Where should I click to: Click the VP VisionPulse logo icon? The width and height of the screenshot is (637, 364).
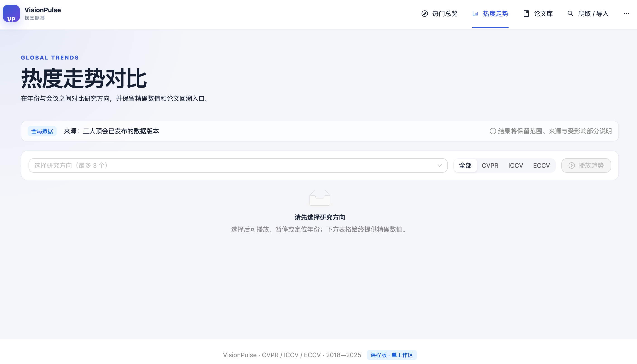(11, 14)
